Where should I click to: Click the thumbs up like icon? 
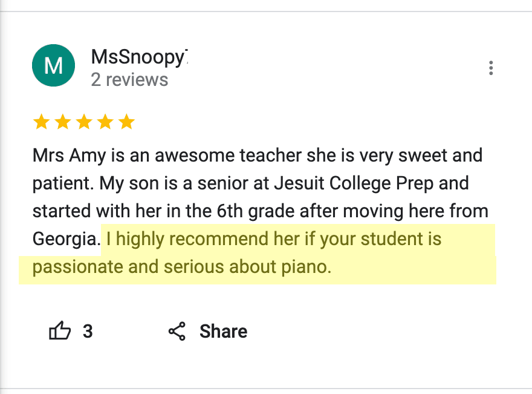pyautogui.click(x=60, y=331)
